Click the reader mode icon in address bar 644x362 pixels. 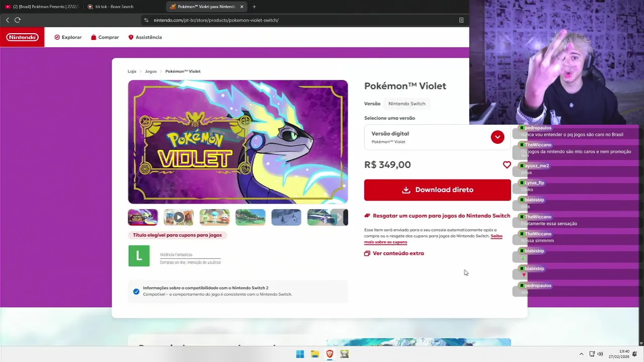pos(461,20)
